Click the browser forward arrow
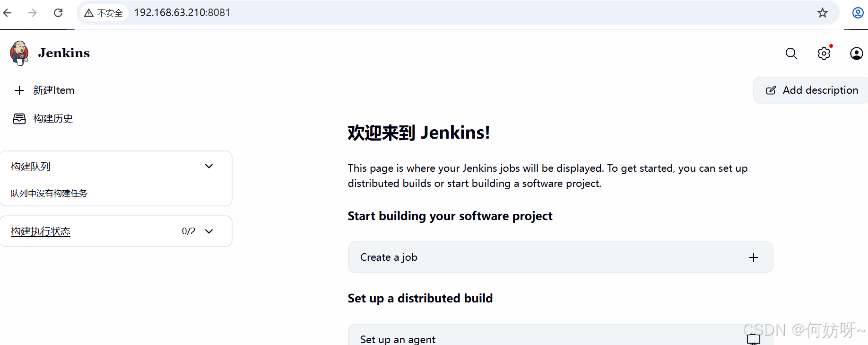Screen dimensions: 868x345 coord(33,13)
